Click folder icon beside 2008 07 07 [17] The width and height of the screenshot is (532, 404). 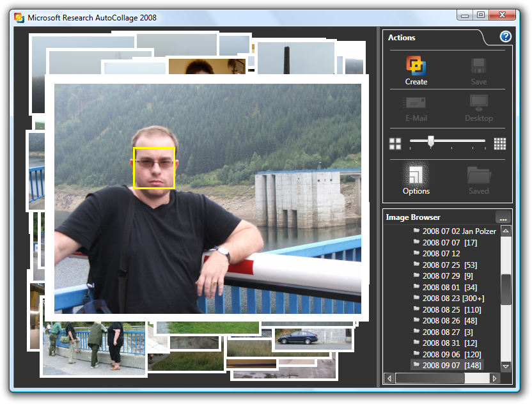point(416,242)
